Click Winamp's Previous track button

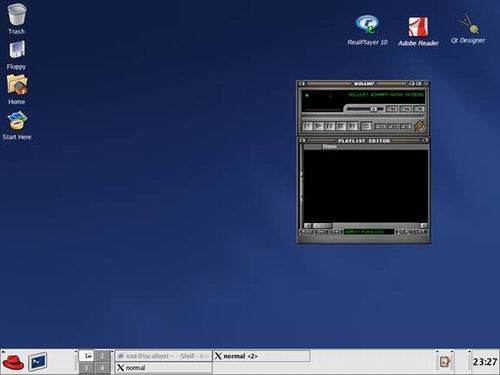point(307,126)
